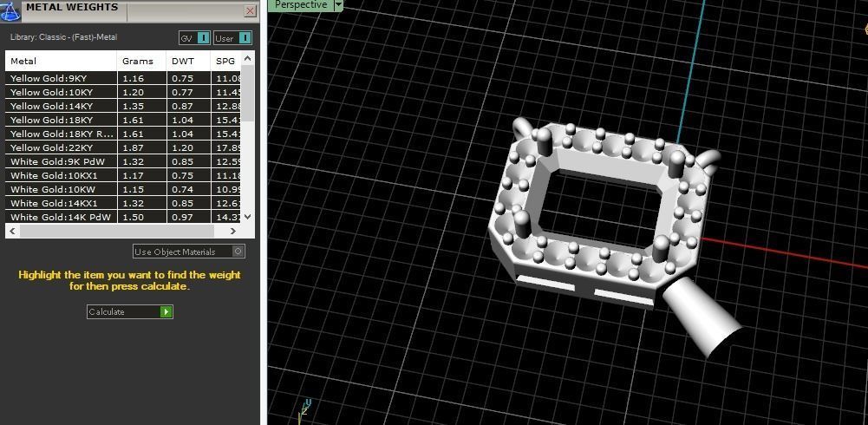The width and height of the screenshot is (868, 425).
Task: Open the Perspective viewport dropdown arrow
Action: click(x=338, y=4)
